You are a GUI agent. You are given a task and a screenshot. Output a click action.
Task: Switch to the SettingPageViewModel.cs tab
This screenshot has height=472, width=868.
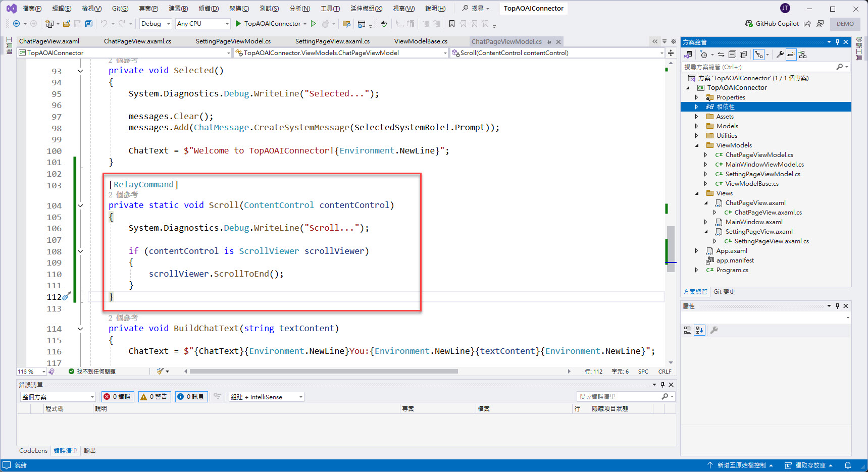tap(233, 41)
